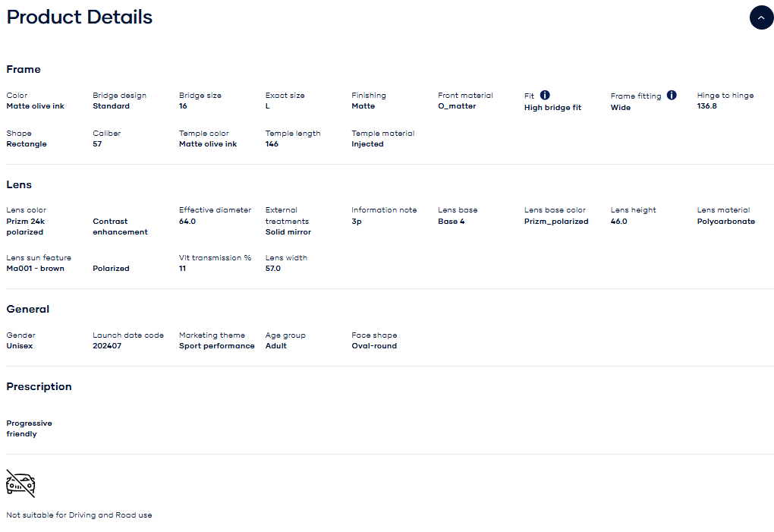Click the Progressive friendly label
Image resolution: width=774 pixels, height=532 pixels.
coord(29,429)
